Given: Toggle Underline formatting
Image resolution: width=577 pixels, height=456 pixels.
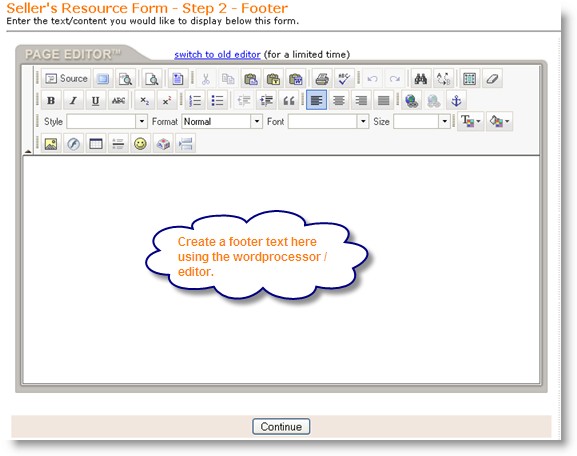Looking at the screenshot, I should tap(96, 100).
